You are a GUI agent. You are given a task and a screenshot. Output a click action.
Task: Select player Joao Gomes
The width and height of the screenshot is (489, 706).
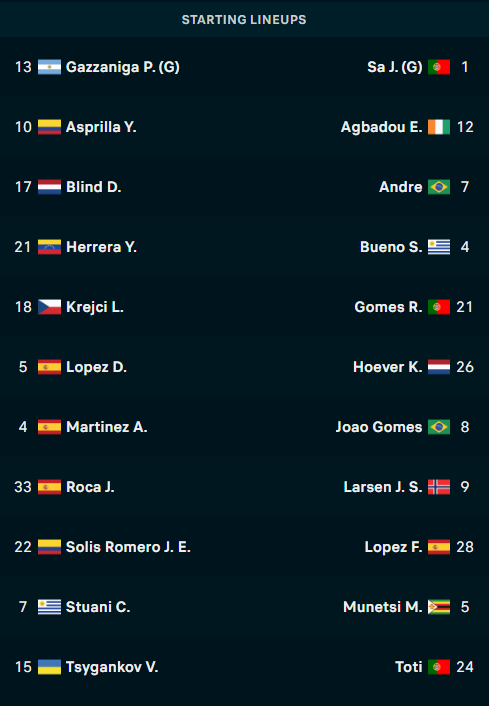click(x=379, y=427)
